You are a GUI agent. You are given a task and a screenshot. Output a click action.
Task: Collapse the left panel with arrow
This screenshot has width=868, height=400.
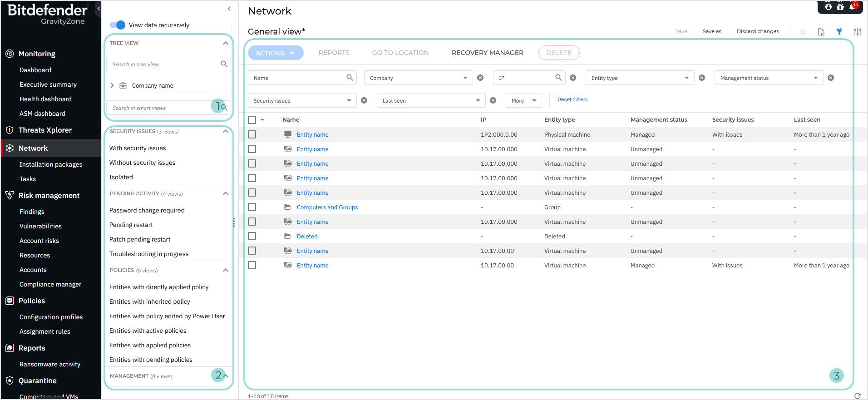[229, 9]
